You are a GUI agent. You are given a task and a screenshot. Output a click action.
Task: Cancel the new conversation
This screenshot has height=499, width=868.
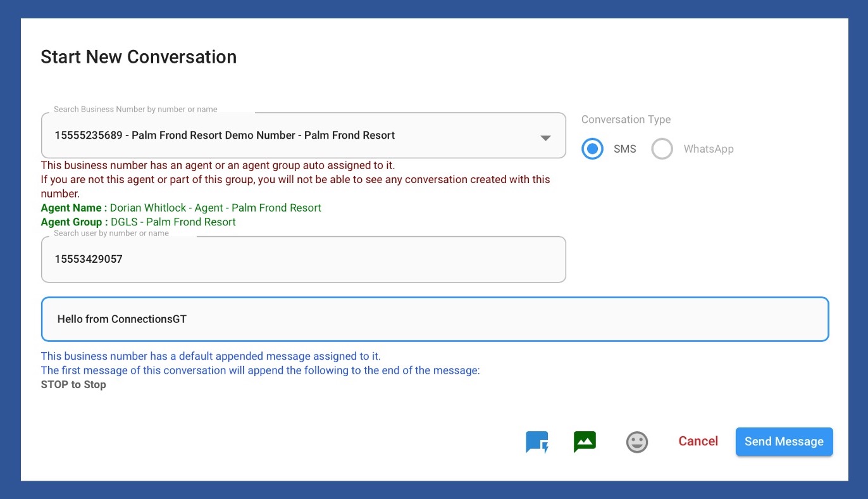click(x=698, y=441)
